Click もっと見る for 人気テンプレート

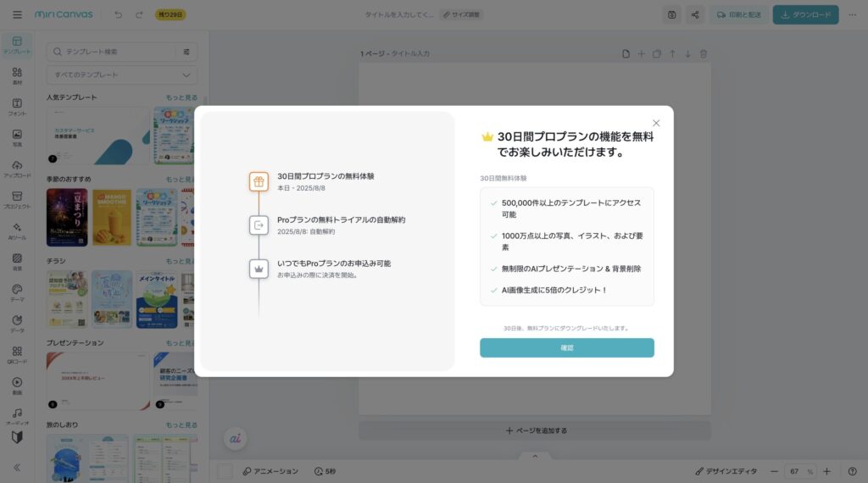pyautogui.click(x=181, y=97)
